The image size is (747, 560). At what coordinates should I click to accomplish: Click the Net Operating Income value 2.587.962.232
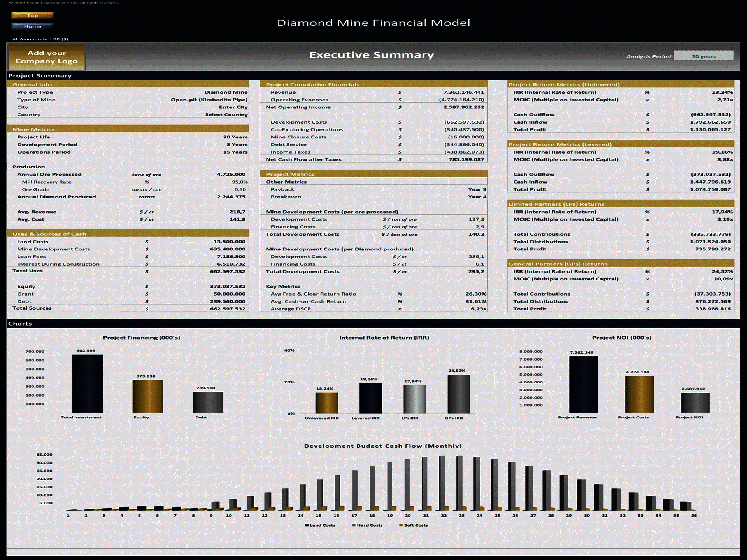(464, 107)
